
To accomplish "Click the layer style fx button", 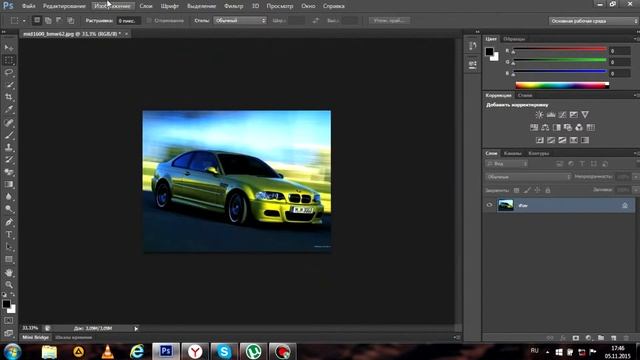I will coord(563,338).
